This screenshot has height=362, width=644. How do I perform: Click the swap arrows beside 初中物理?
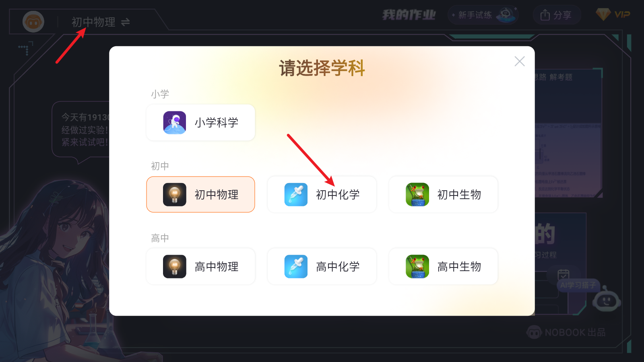126,22
